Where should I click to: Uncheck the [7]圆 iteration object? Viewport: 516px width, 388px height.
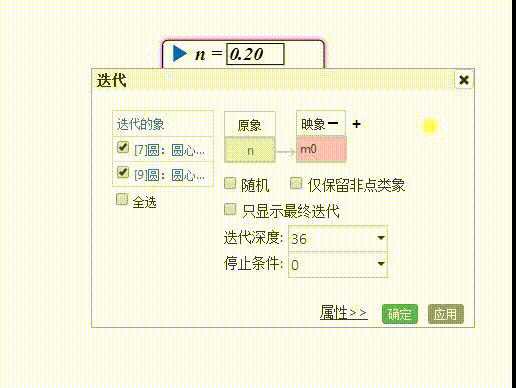[123, 147]
